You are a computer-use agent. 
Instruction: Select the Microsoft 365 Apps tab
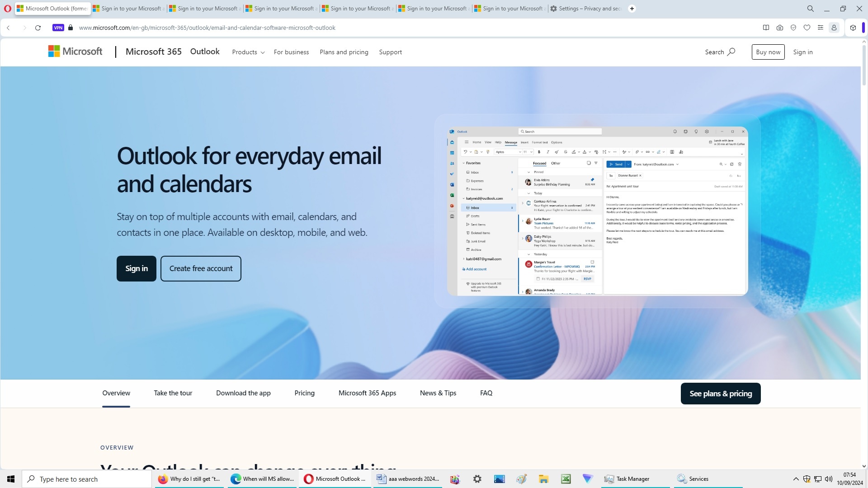pos(368,393)
